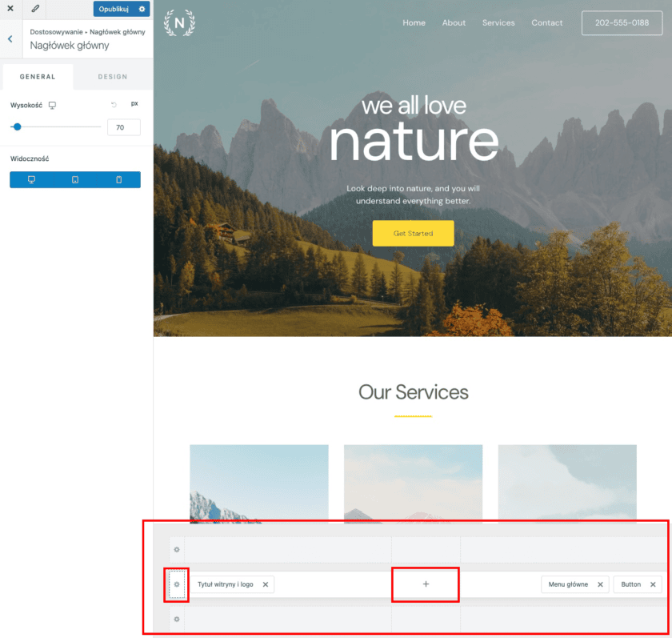This screenshot has height=638, width=672.
Task: Click the height value field showing 70
Action: coord(123,127)
